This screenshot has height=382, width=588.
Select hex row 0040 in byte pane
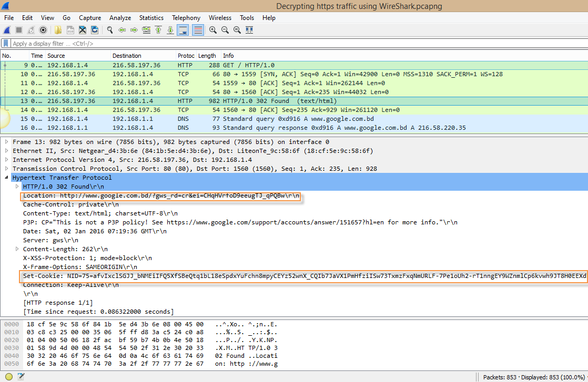click(x=140, y=356)
